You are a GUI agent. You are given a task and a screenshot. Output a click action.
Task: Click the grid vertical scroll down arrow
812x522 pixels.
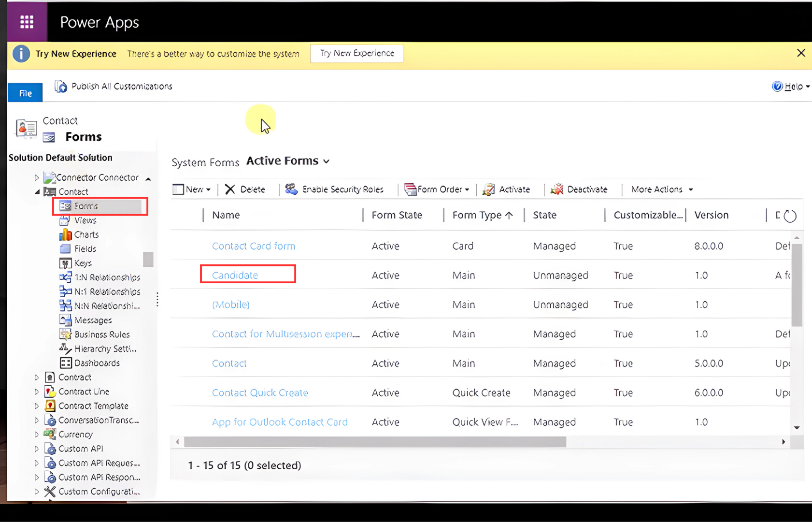coord(797,428)
